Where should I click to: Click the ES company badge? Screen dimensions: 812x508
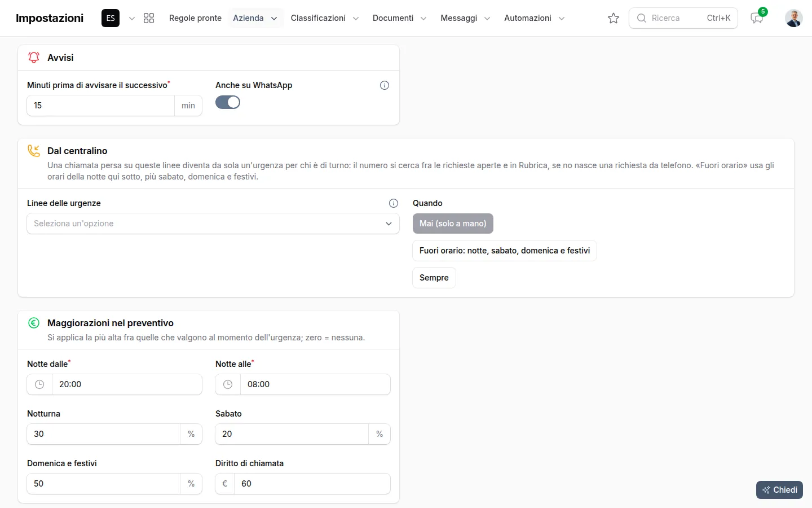pos(111,18)
